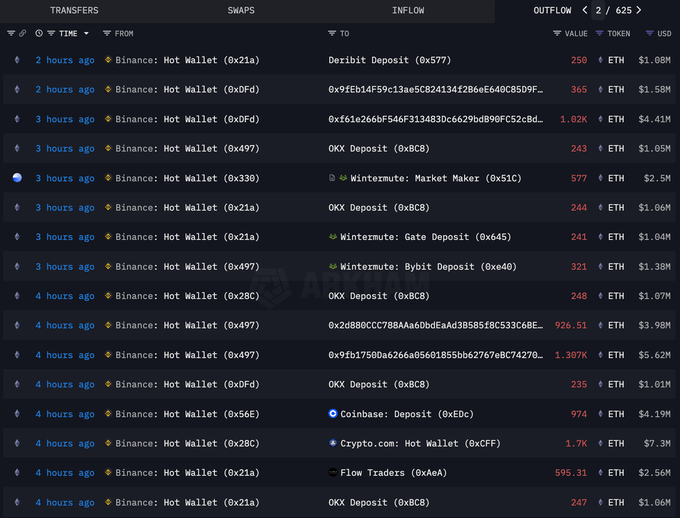
Task: Click the value 1.307K
Action: tap(571, 355)
